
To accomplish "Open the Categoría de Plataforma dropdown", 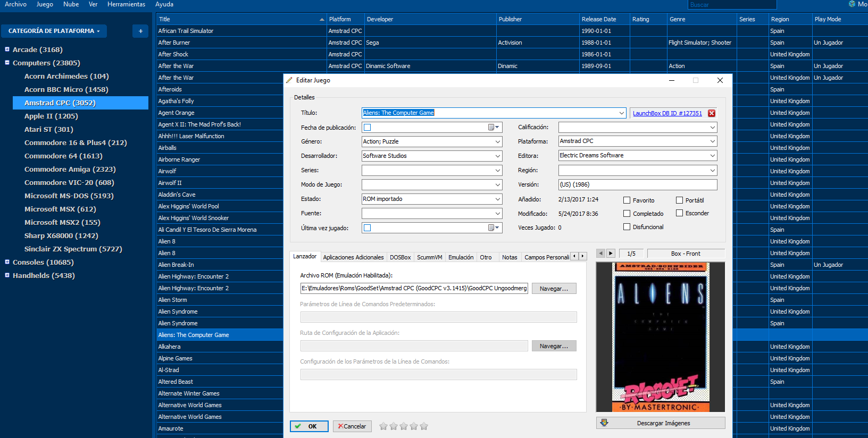I will point(54,31).
